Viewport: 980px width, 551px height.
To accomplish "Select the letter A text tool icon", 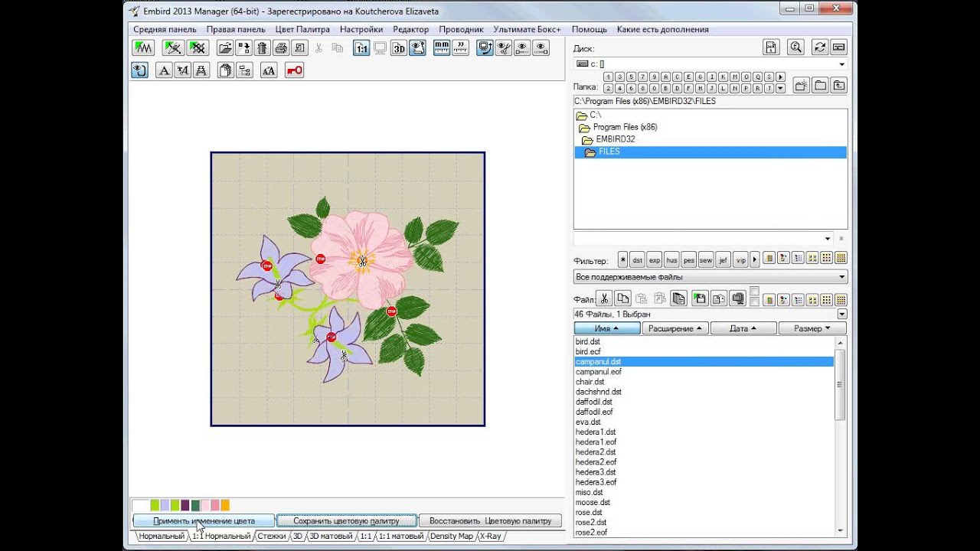I will [164, 70].
